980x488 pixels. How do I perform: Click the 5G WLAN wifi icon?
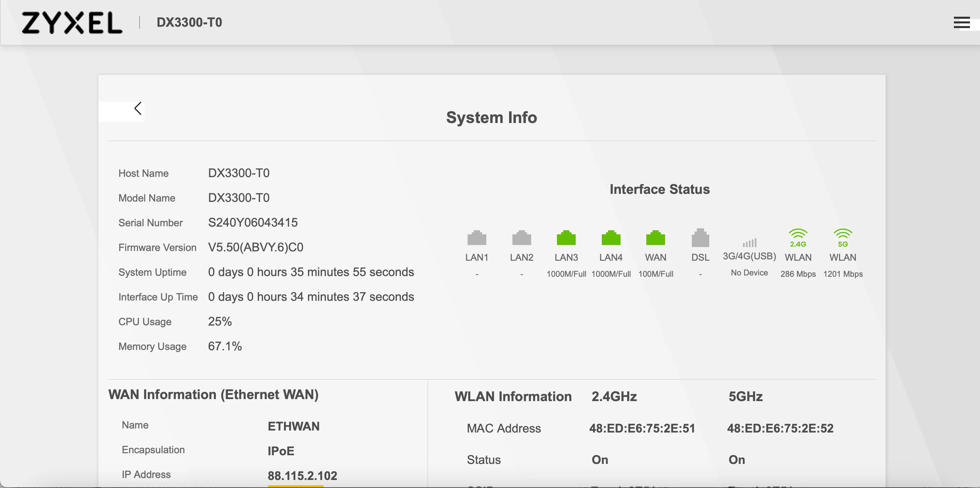[843, 238]
